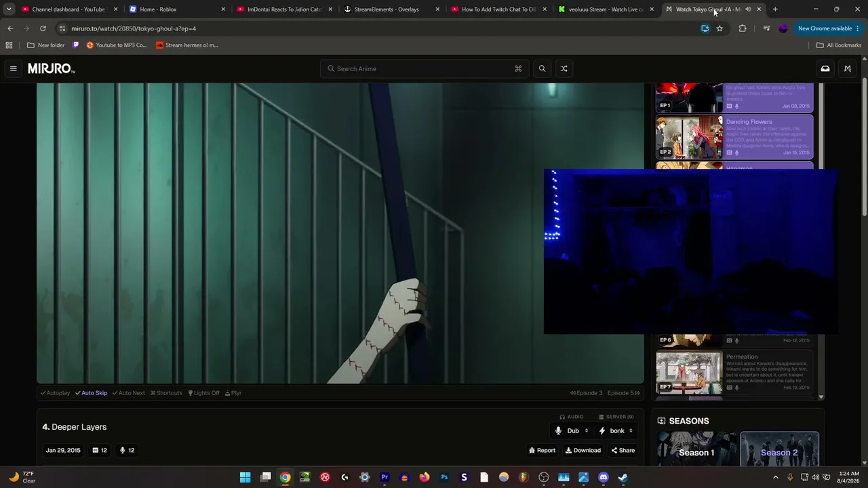The width and height of the screenshot is (868, 488).
Task: Toggle Lights Off mode
Action: pos(203,393)
